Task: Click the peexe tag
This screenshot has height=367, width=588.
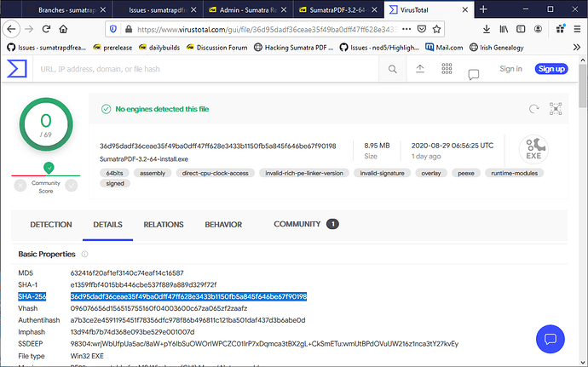Action: (x=466, y=173)
